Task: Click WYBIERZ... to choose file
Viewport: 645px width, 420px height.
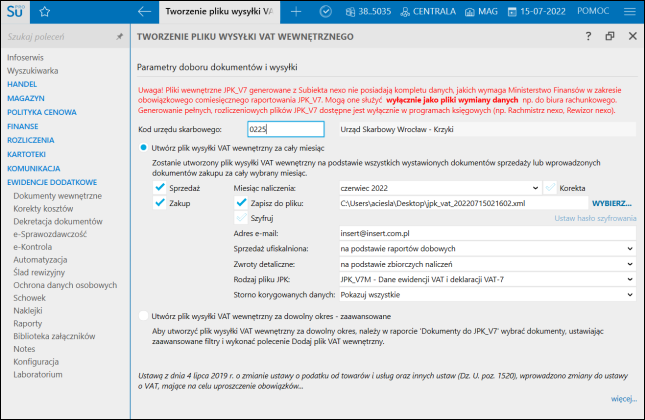Action: pos(611,203)
